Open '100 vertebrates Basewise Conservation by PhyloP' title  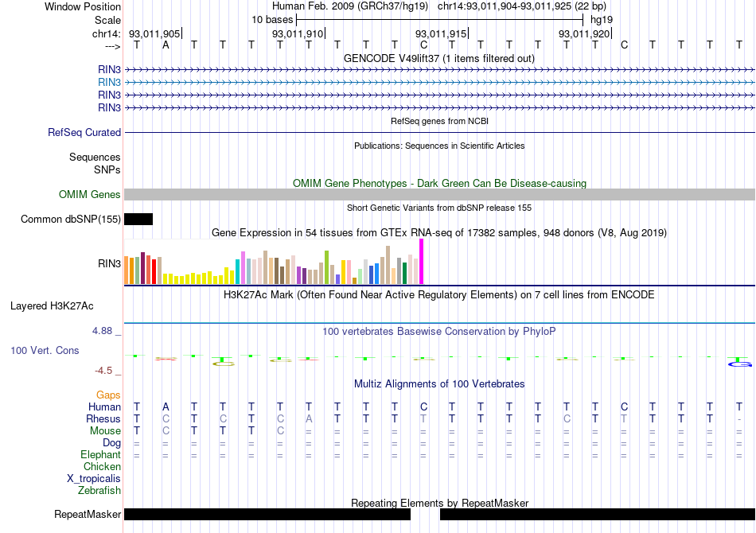439,331
